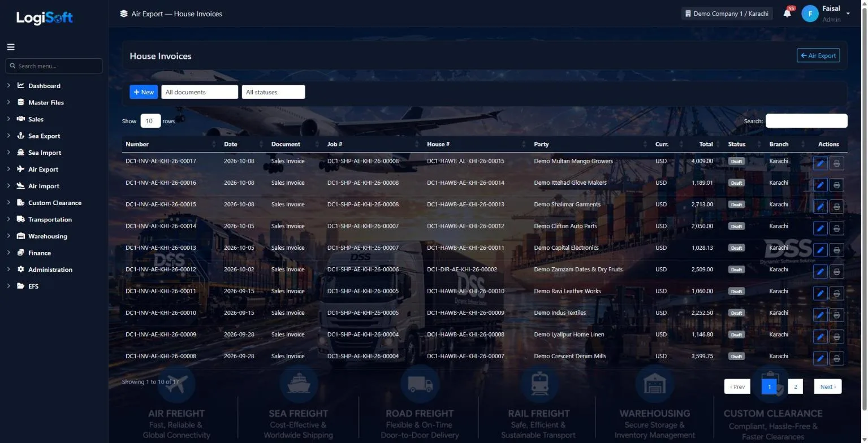Image resolution: width=868 pixels, height=443 pixels.
Task: Expand the Custom Clearance chevron
Action: tap(9, 203)
